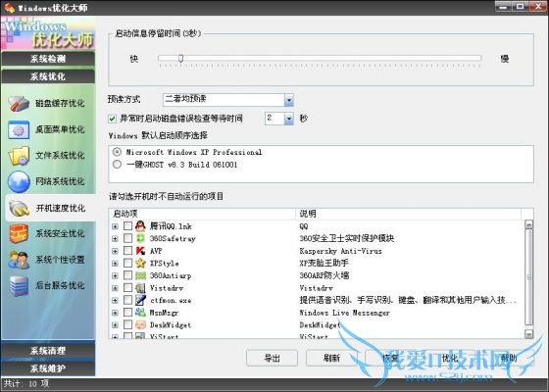This screenshot has height=392, width=549.
Task: Check the 腾讯QQ.lnk startup item
Action: click(x=127, y=226)
